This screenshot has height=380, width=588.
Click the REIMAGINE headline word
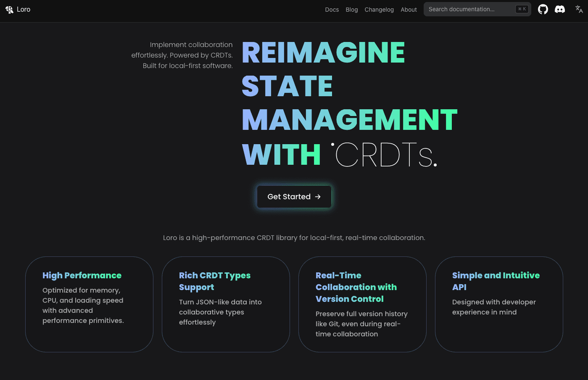point(323,53)
